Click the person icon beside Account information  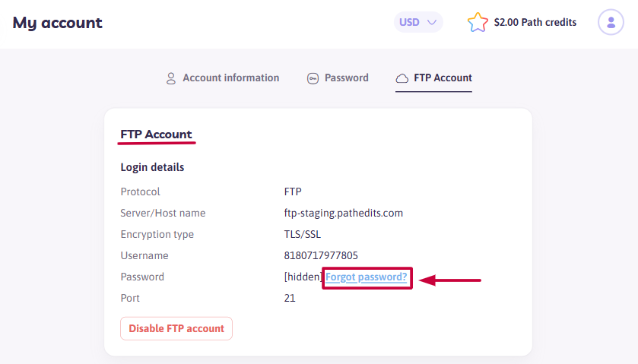pyautogui.click(x=171, y=78)
